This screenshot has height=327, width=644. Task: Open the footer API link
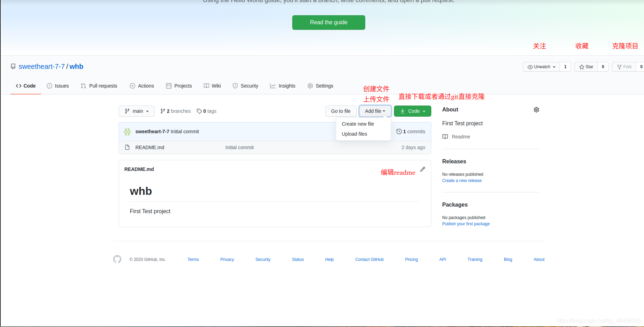(x=443, y=260)
